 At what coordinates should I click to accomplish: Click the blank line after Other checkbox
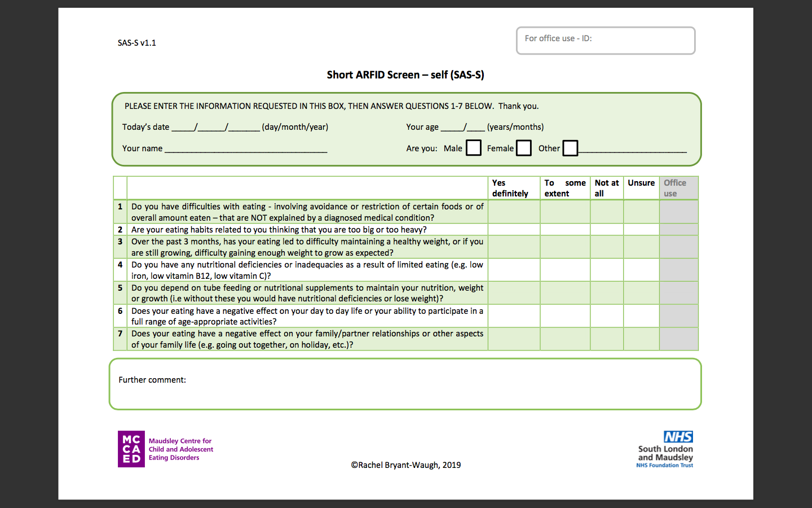[x=633, y=148]
